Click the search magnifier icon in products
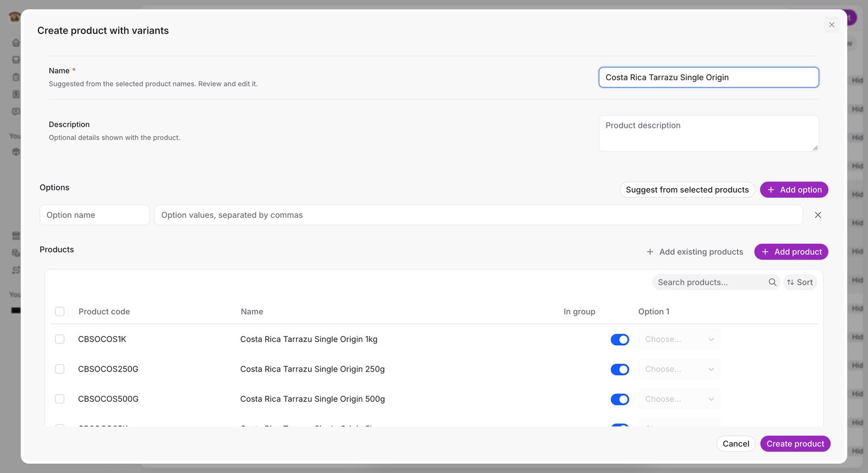Viewport: 868px width, 473px height. click(x=773, y=282)
